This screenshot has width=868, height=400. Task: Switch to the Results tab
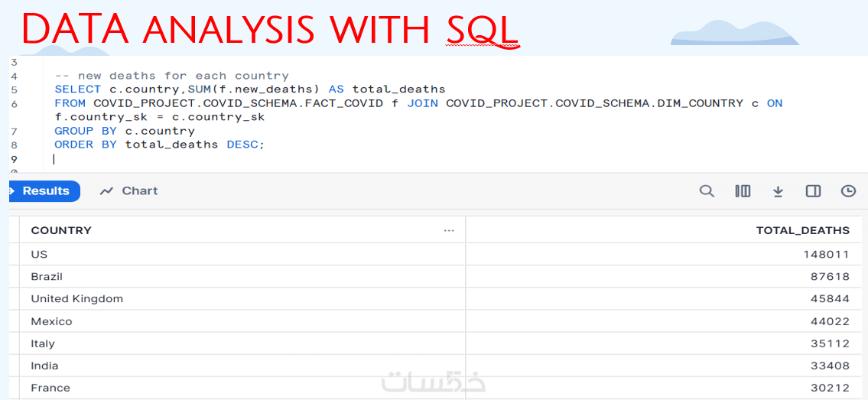tap(45, 191)
